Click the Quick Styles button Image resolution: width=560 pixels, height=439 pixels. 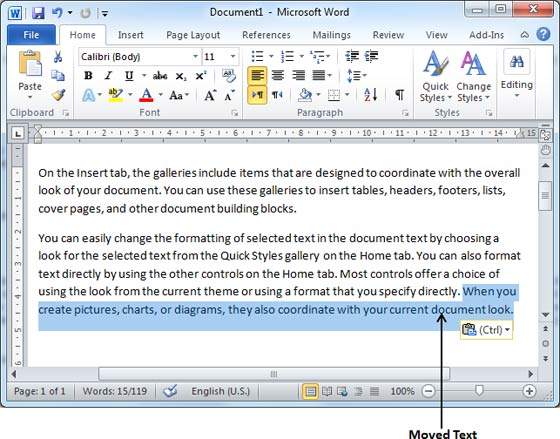pyautogui.click(x=435, y=76)
